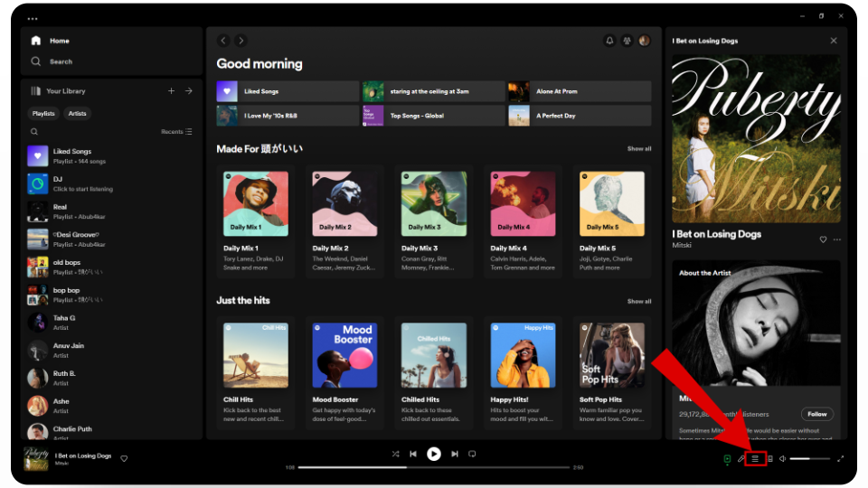
Task: Filter library by Playlists chip
Action: pos(43,114)
